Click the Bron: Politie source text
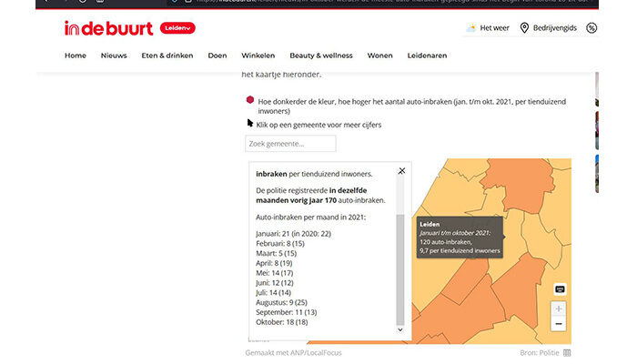This screenshot has height=364, width=637. coord(540,353)
